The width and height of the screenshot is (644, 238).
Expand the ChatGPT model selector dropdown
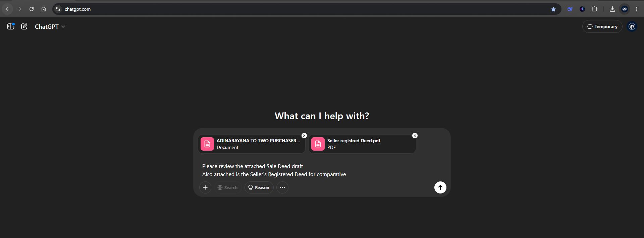click(50, 26)
